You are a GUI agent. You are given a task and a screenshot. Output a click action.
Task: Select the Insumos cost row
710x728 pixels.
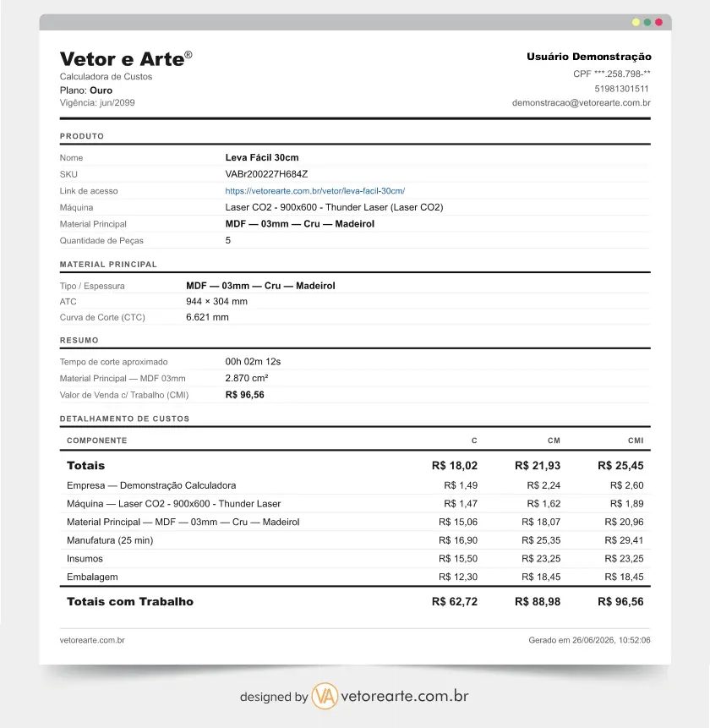pyautogui.click(x=355, y=559)
